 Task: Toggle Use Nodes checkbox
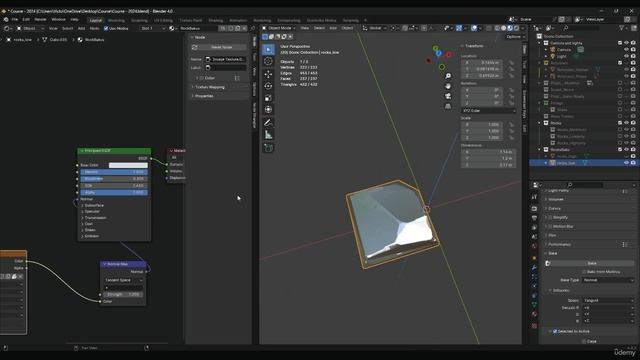106,29
